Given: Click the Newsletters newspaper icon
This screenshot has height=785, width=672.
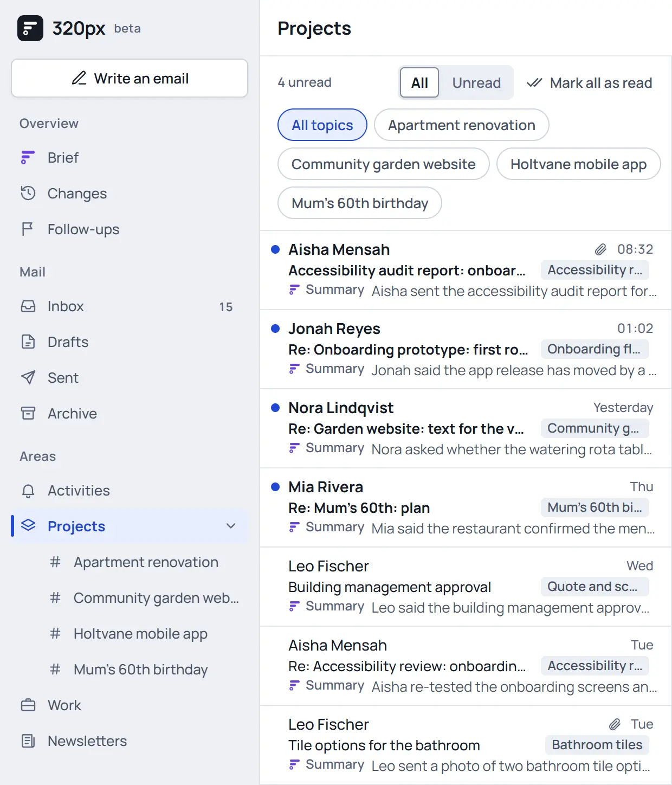Looking at the screenshot, I should (x=28, y=741).
